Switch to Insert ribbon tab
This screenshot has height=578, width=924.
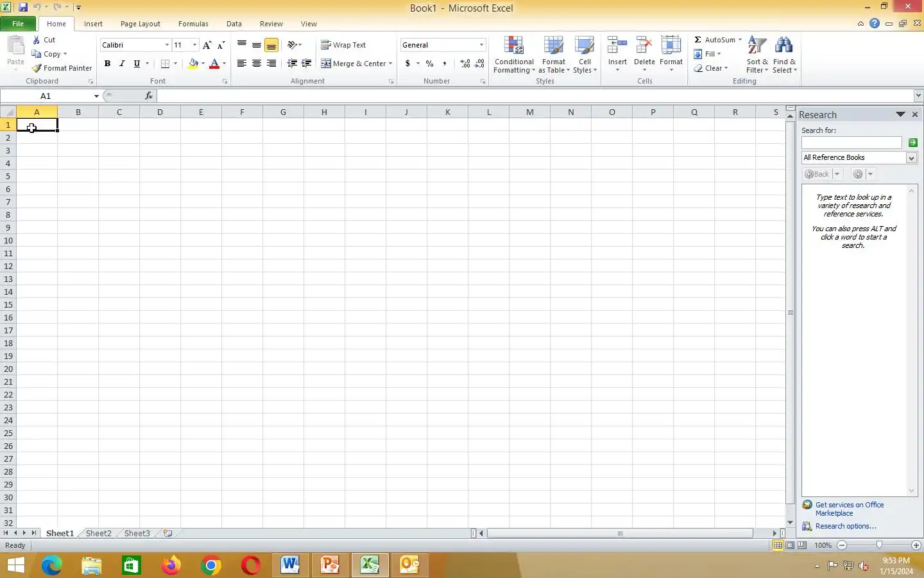click(93, 24)
